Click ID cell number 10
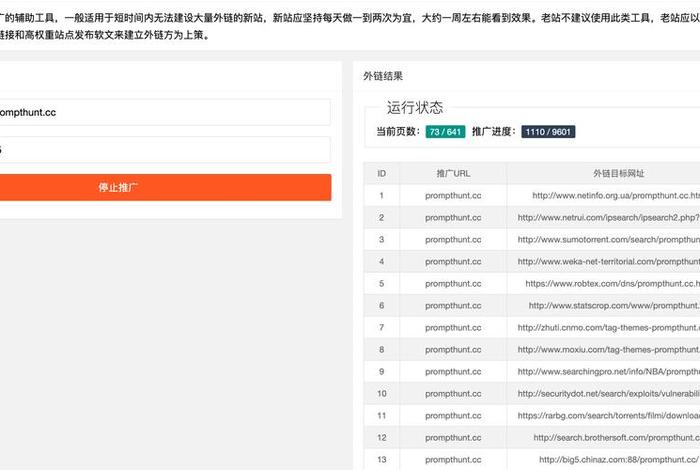The width and height of the screenshot is (700, 470). [x=382, y=394]
